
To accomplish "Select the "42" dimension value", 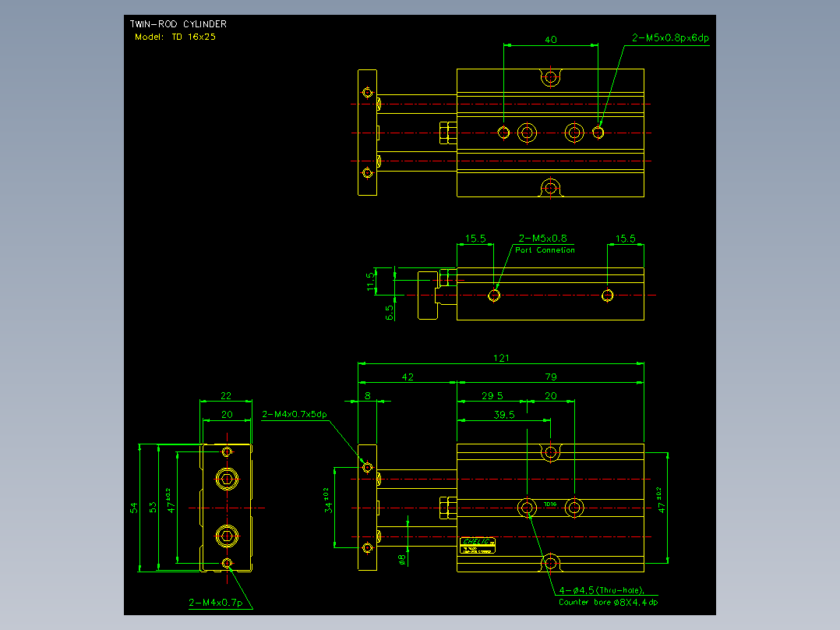I will (x=408, y=377).
